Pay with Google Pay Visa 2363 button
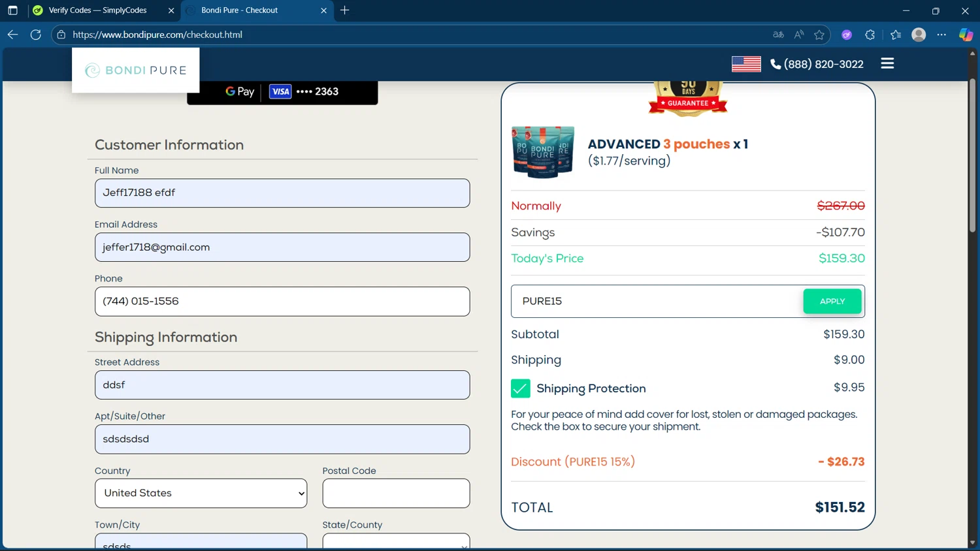This screenshot has height=551, width=980. pyautogui.click(x=282, y=91)
